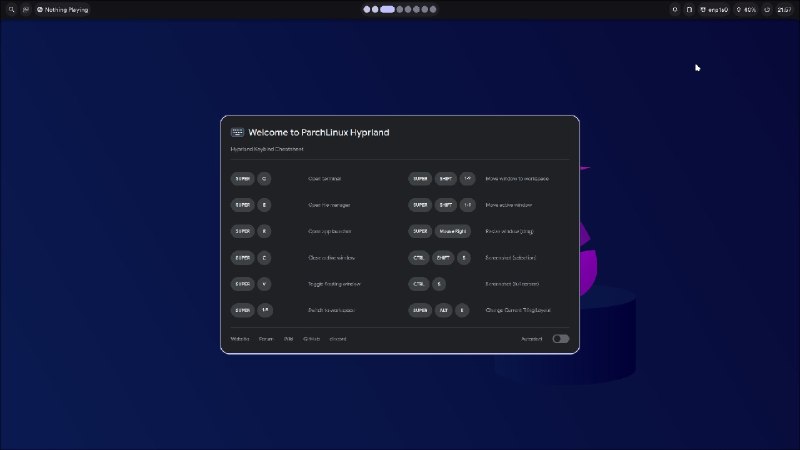Open the clipboard icon in top bar

point(689,9)
